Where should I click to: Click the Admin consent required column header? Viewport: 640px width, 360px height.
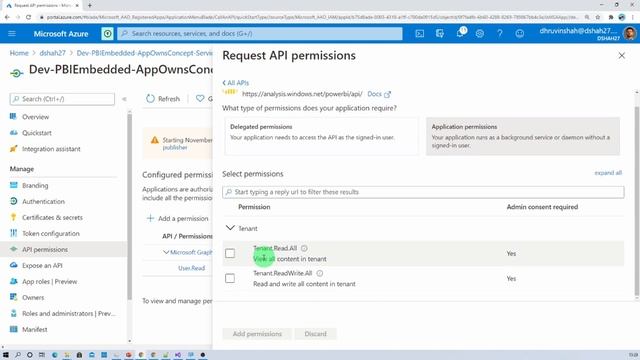(x=542, y=207)
